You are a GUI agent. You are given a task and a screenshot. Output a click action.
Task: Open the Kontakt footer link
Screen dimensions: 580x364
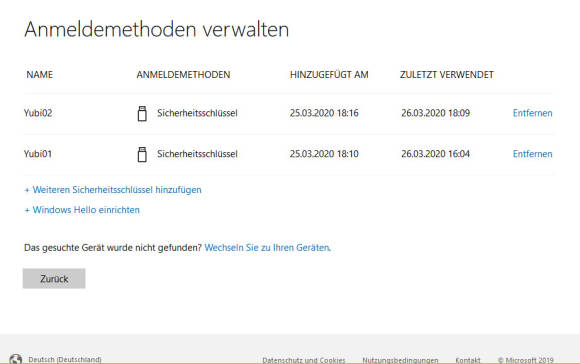coord(468,360)
